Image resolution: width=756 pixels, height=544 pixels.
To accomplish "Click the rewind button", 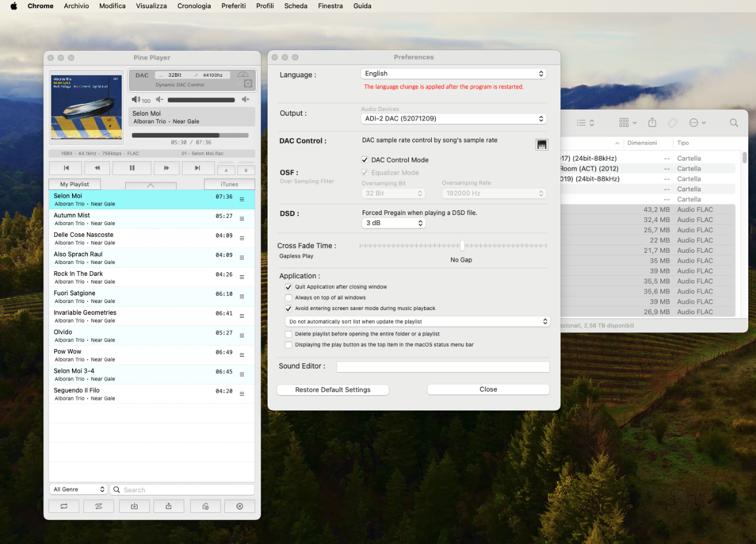I will click(97, 168).
